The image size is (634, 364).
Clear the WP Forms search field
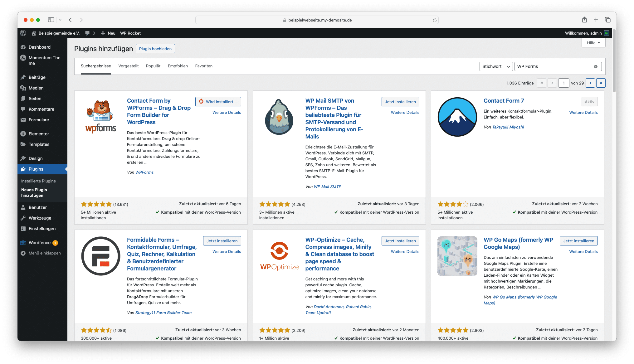tap(596, 66)
